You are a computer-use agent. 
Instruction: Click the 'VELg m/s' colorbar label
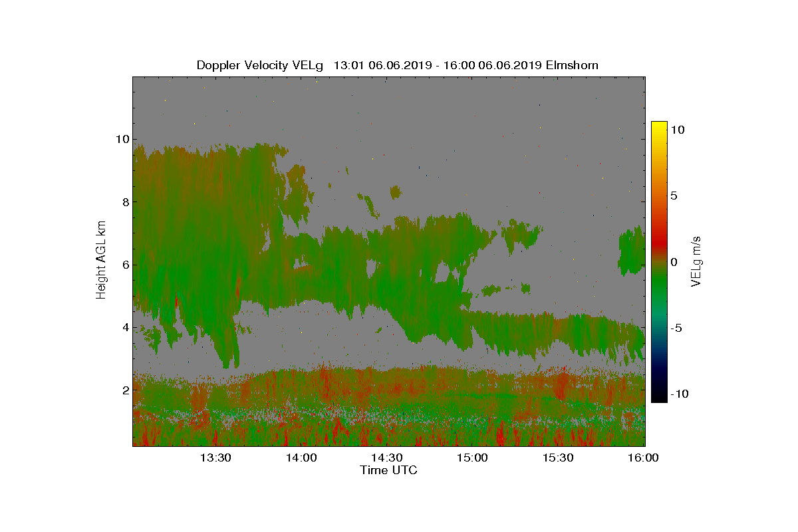pyautogui.click(x=696, y=261)
